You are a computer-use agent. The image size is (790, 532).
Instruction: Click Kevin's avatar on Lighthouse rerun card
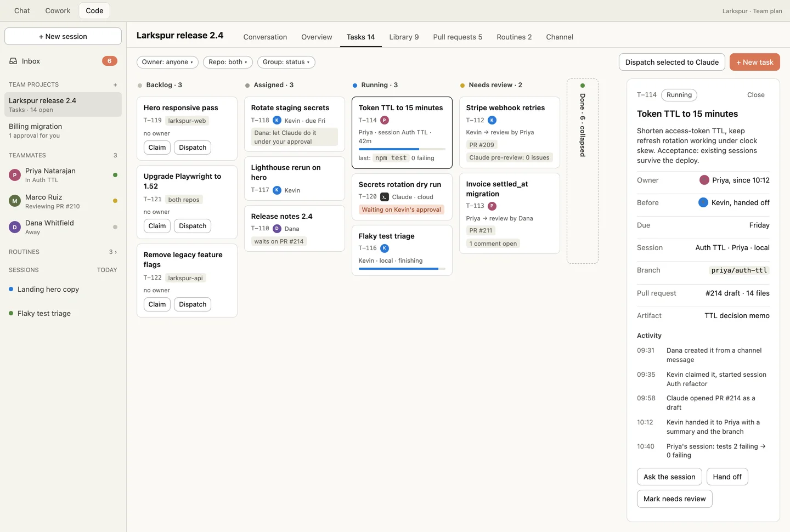coord(277,190)
